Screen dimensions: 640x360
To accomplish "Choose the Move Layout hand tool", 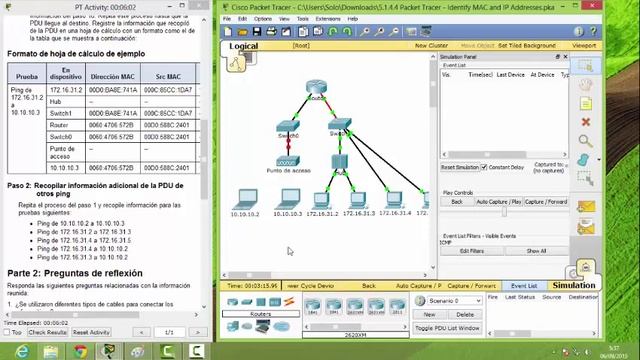I will point(586,85).
